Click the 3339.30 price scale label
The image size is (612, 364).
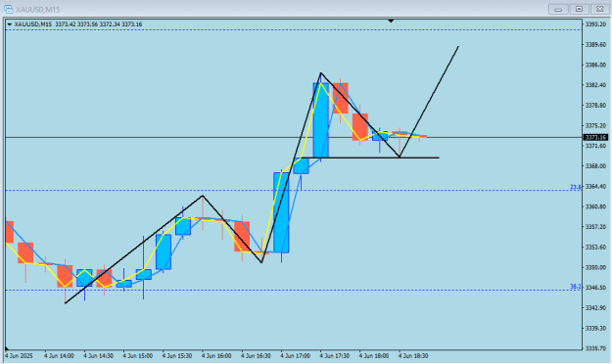tap(595, 328)
